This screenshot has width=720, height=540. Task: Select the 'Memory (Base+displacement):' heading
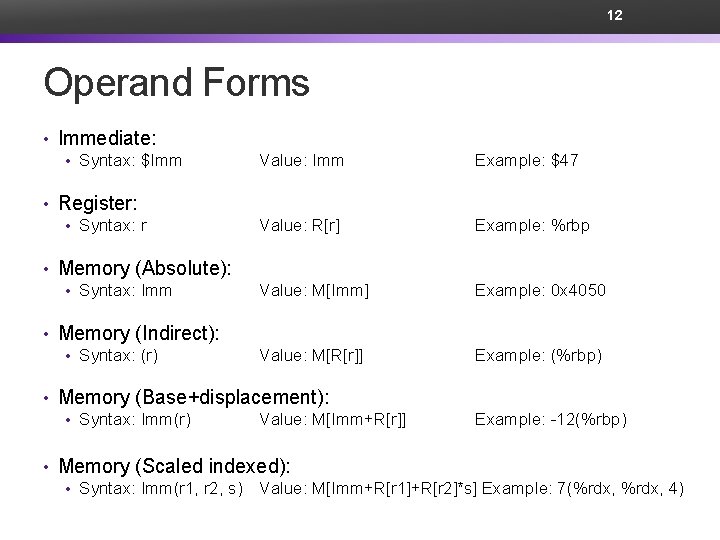[194, 397]
